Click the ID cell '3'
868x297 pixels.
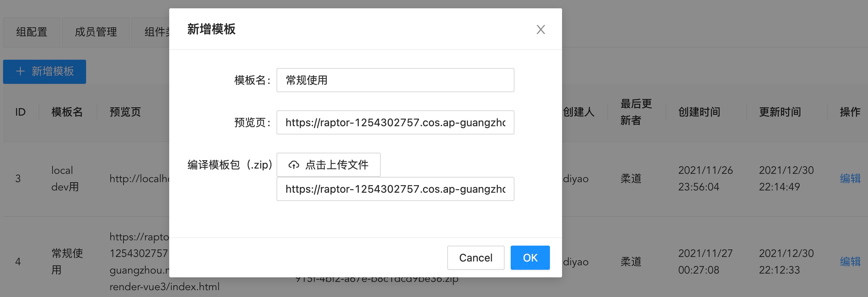[x=18, y=178]
